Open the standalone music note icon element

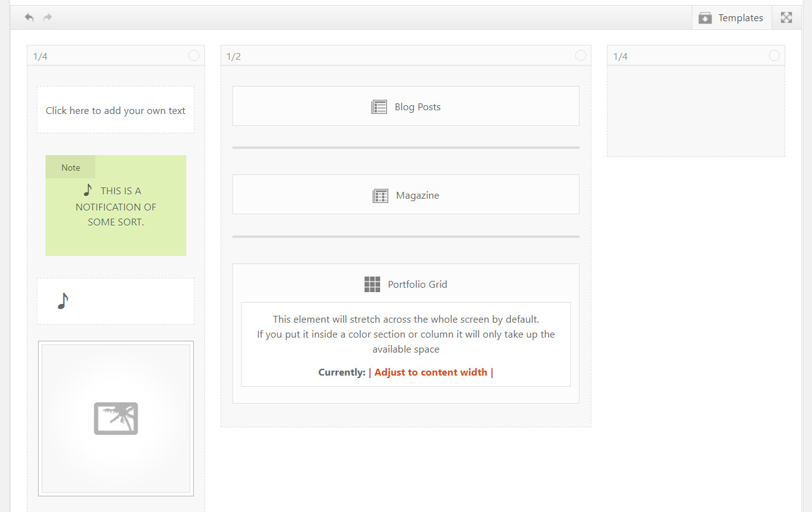point(115,301)
